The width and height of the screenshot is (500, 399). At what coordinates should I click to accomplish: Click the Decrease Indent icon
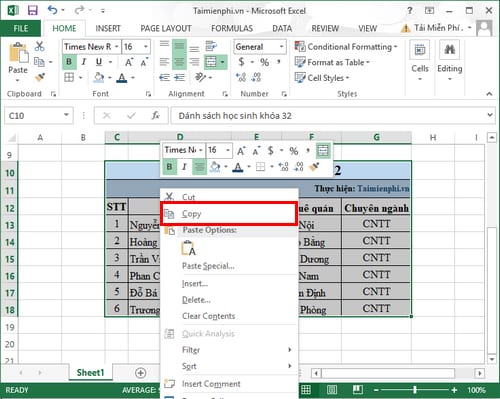tap(164, 77)
